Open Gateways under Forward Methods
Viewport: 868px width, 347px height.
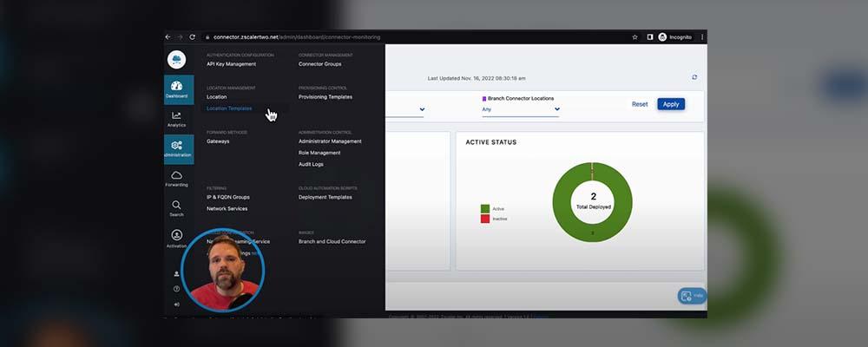click(218, 141)
